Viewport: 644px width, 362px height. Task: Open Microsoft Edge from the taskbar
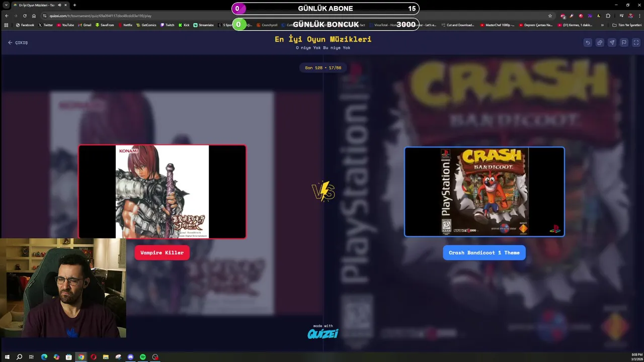coord(44,357)
